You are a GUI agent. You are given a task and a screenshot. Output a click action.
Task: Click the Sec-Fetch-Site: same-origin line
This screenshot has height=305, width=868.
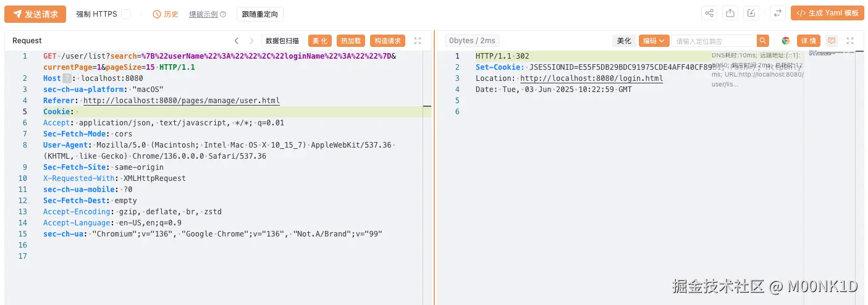[103, 167]
